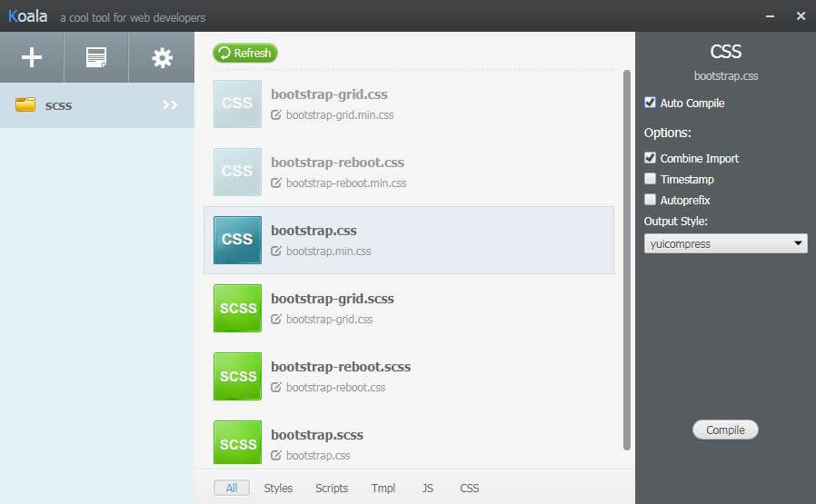Click the faded CSS icon of bootstrap-reboot.css
Image resolution: width=816 pixels, height=504 pixels.
237,172
